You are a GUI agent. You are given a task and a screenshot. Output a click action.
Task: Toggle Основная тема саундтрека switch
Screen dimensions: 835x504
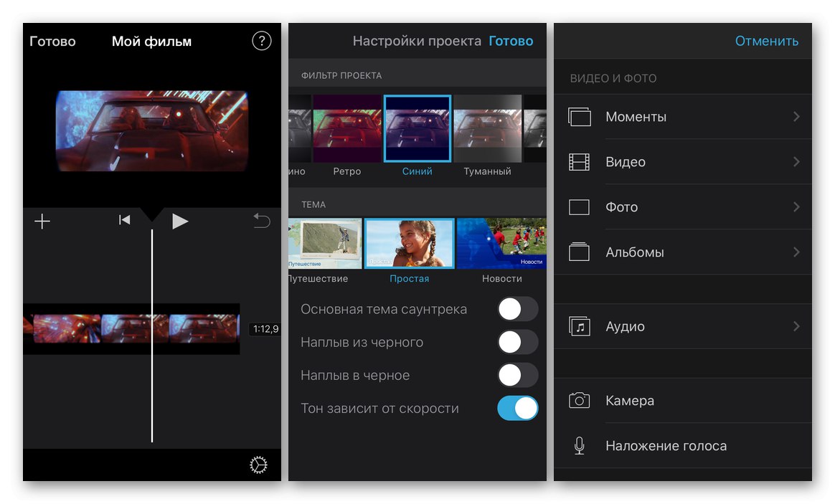point(518,309)
